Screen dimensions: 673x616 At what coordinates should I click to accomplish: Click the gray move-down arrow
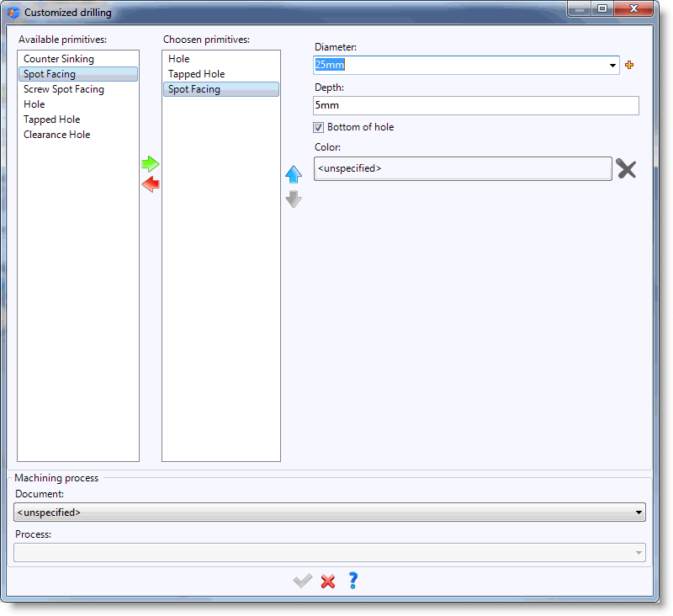click(x=293, y=199)
